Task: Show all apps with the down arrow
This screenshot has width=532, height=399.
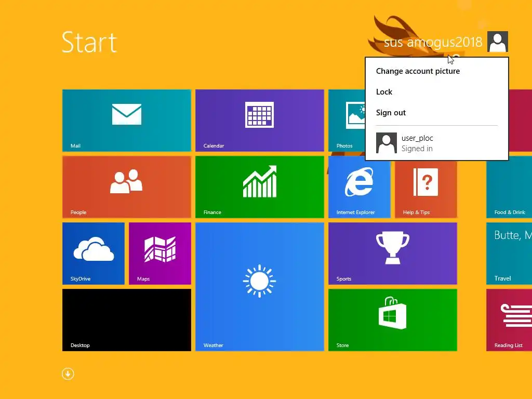Action: tap(68, 374)
